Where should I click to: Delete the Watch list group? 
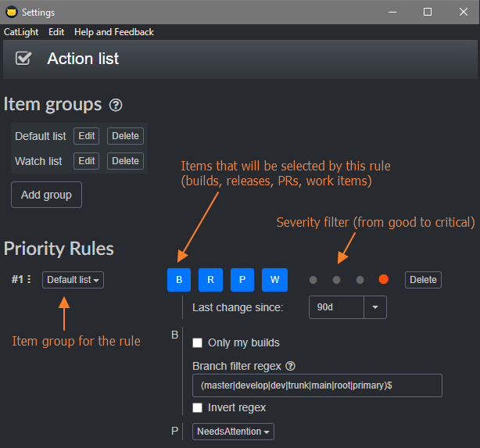click(x=125, y=161)
